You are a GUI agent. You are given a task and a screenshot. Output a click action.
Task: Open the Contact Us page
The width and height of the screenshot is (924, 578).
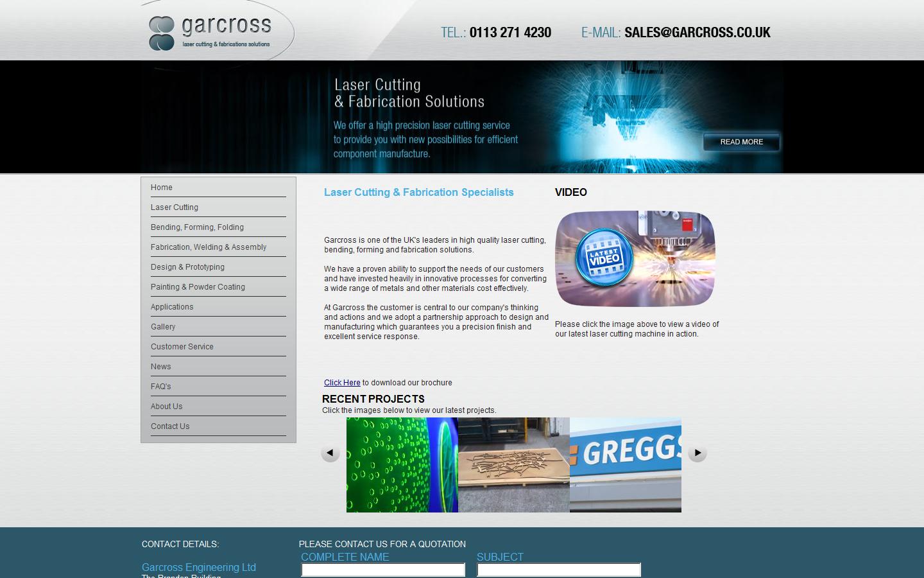coord(170,426)
